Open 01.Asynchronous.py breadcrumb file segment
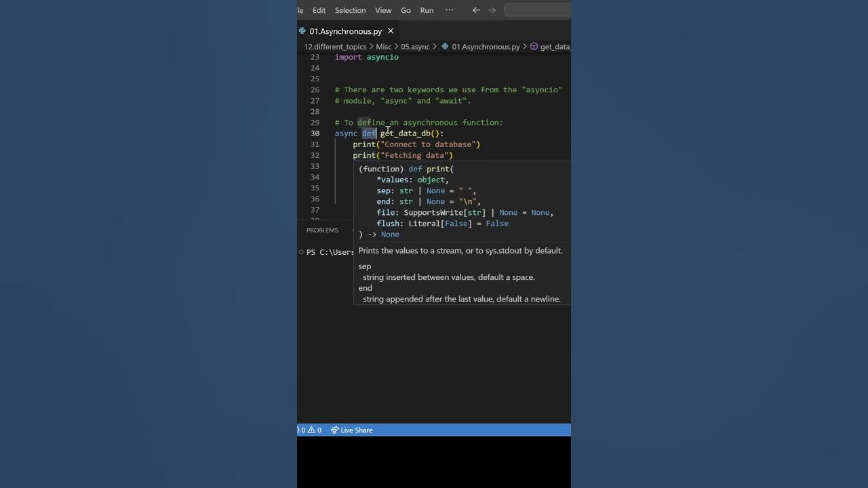This screenshot has width=868, height=488. tap(486, 47)
